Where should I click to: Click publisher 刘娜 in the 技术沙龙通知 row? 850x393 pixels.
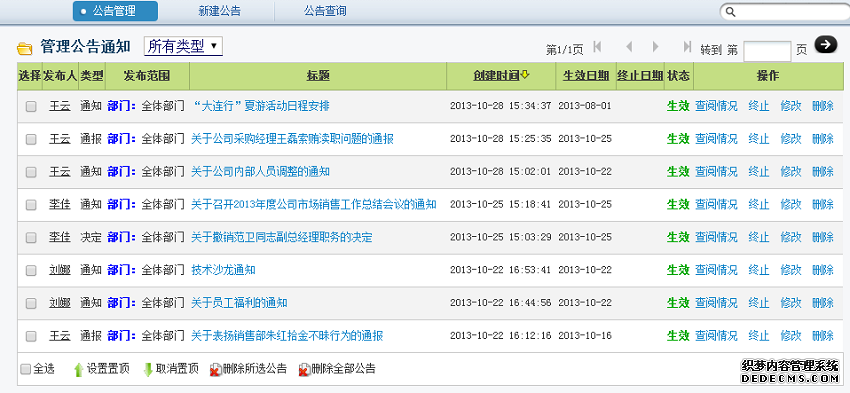click(x=60, y=270)
